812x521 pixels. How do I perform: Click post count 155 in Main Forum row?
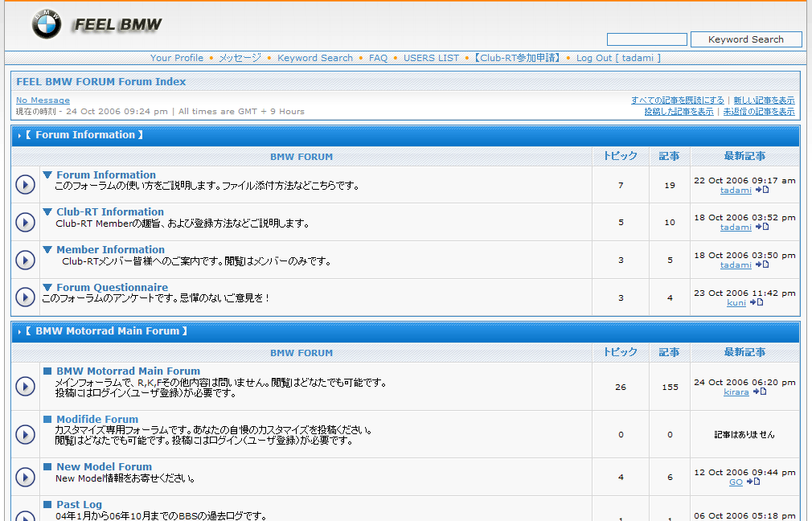[671, 387]
